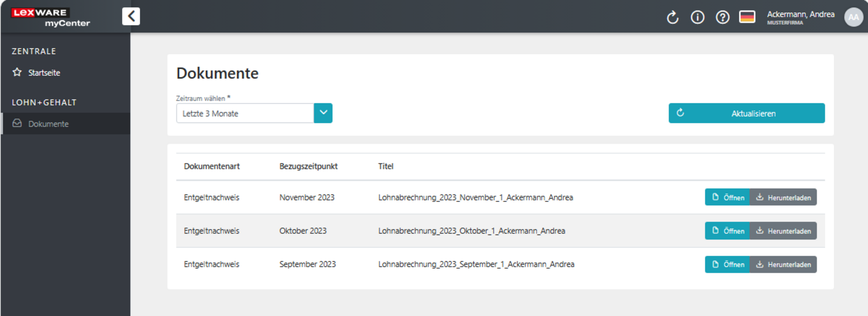Select Dokumente in the sidebar
This screenshot has width=868, height=316.
point(48,124)
